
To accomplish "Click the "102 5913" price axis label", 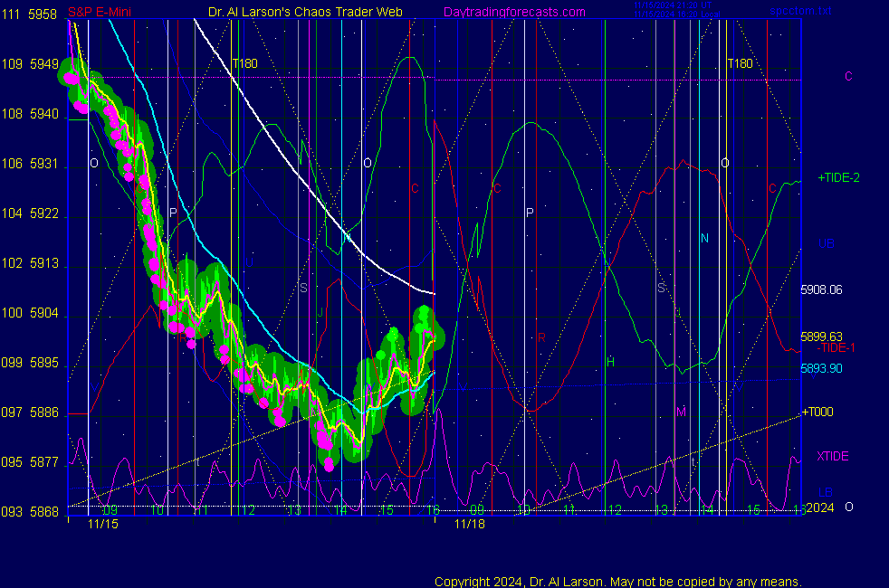I will coord(30,263).
